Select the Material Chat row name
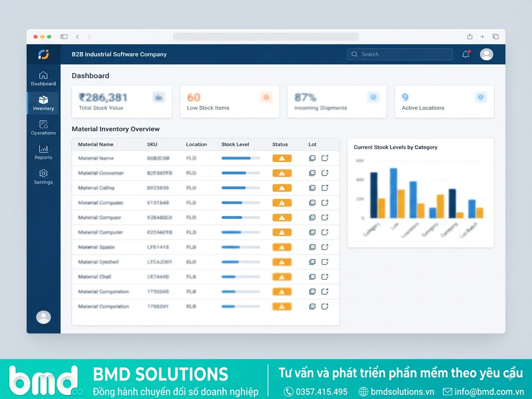The image size is (532, 399). pyautogui.click(x=95, y=277)
